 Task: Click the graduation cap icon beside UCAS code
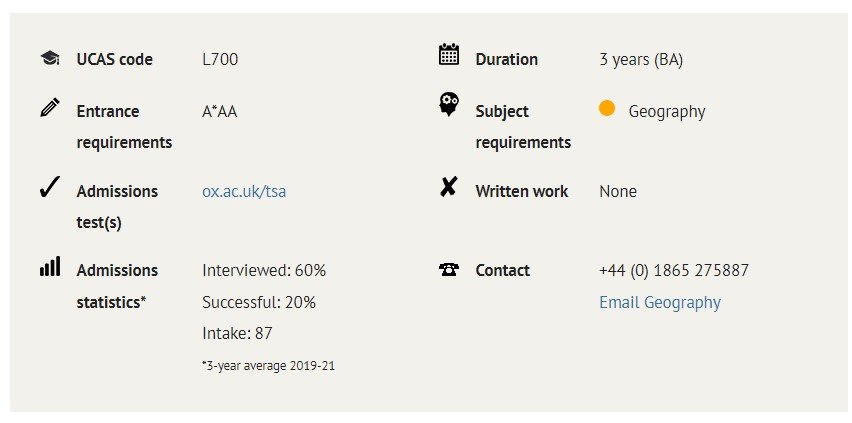(x=50, y=58)
